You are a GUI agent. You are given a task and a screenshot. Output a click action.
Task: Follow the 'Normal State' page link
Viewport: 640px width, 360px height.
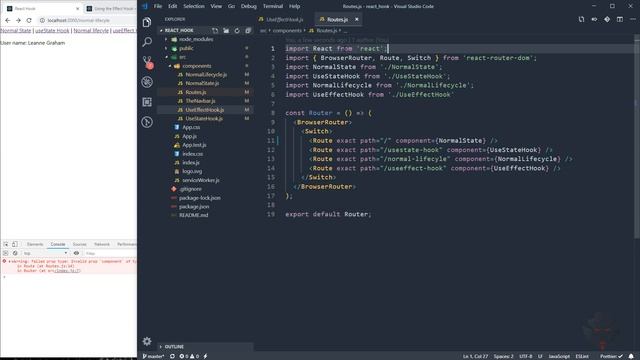16,31
